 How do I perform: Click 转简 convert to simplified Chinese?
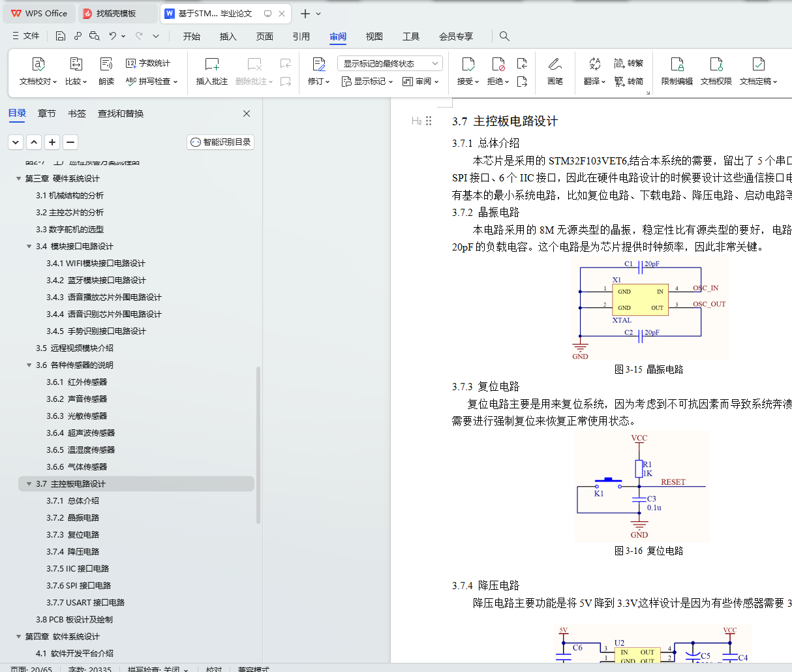point(628,82)
